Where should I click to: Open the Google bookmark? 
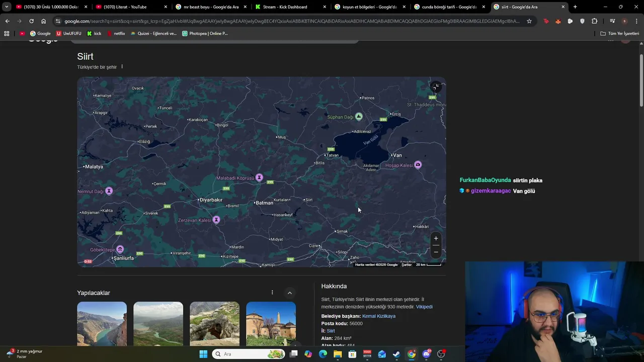[40, 34]
